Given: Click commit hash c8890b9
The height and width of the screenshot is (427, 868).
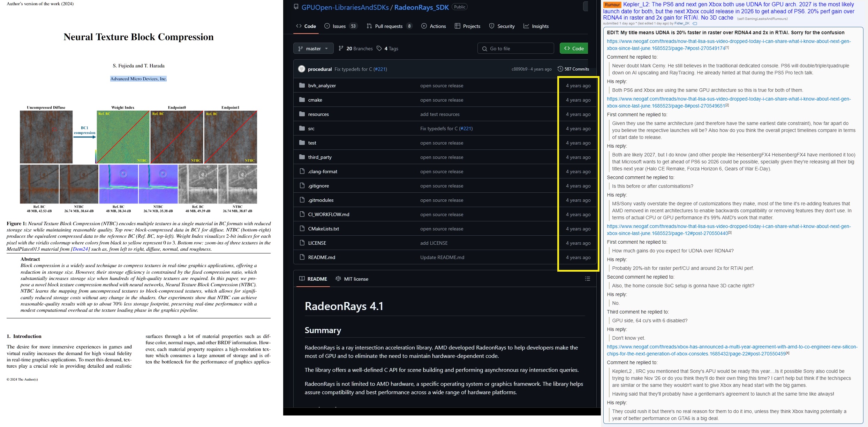Looking at the screenshot, I should click(x=519, y=69).
